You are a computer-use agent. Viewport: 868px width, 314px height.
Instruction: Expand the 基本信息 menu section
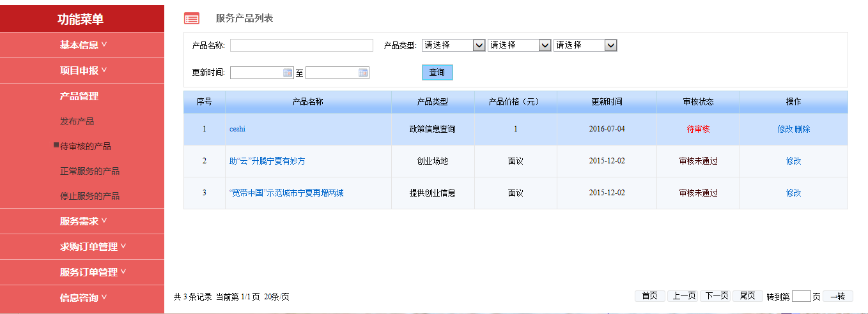click(x=83, y=45)
